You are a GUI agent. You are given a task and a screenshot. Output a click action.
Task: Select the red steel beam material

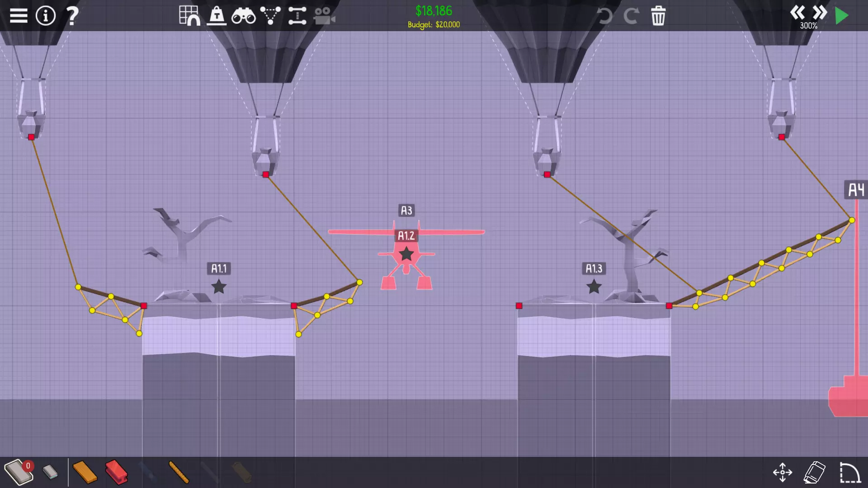(x=116, y=472)
